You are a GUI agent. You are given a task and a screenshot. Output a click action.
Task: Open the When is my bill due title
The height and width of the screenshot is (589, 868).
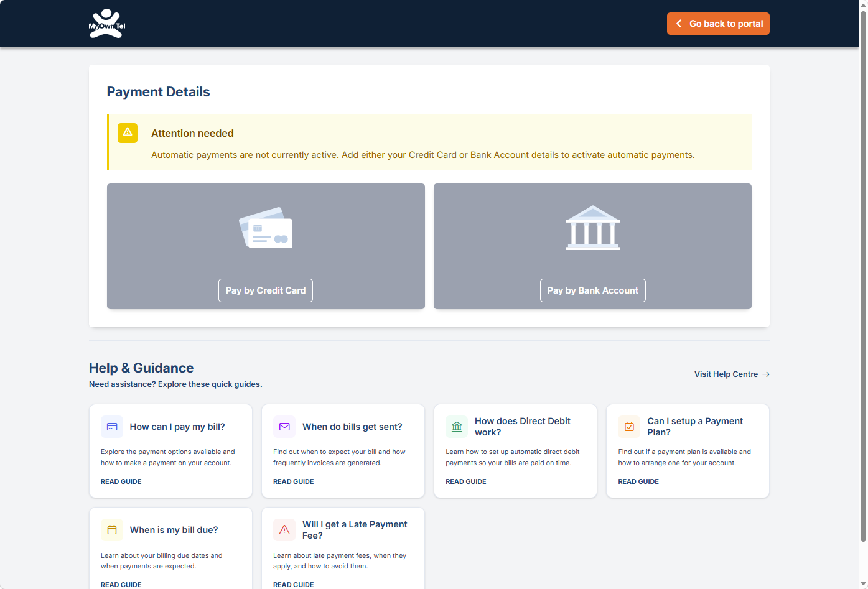(174, 530)
